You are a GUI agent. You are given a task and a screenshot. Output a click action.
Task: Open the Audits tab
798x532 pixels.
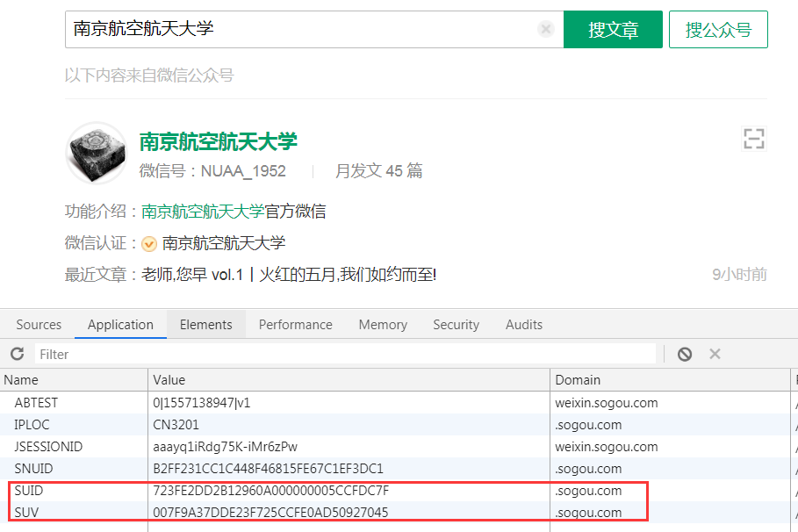pyautogui.click(x=524, y=324)
